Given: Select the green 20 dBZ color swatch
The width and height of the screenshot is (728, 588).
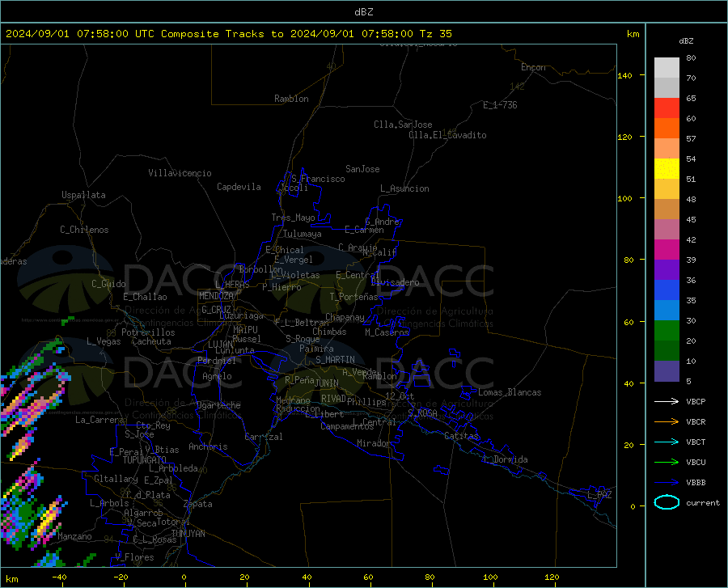Looking at the screenshot, I should point(667,331).
